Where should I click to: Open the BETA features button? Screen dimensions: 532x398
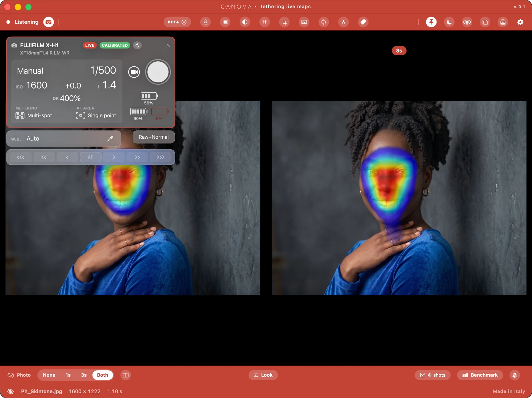coord(177,22)
